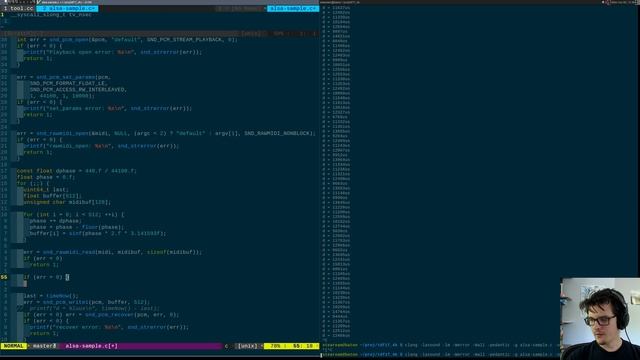Click the webcam overlay of the streamer

(x=600, y=319)
